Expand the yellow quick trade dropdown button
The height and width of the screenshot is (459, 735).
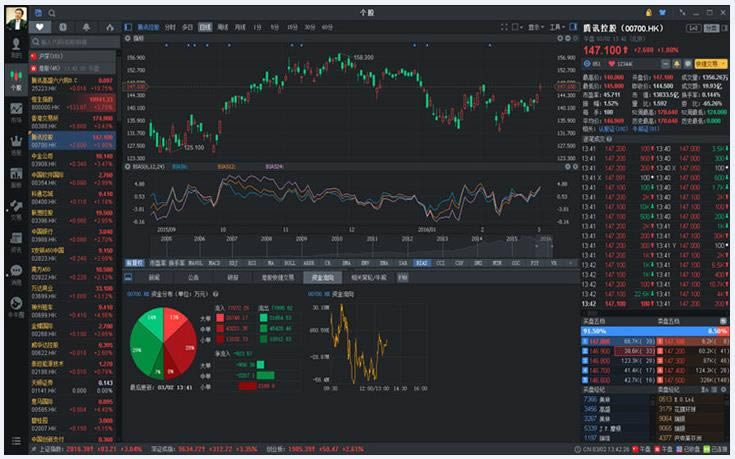point(711,63)
